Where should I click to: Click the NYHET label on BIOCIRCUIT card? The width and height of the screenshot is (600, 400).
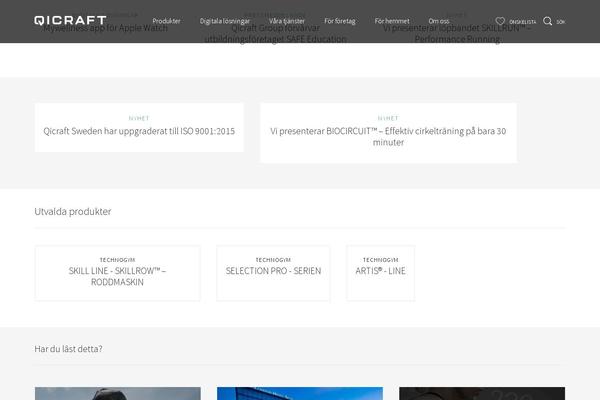[x=388, y=118]
